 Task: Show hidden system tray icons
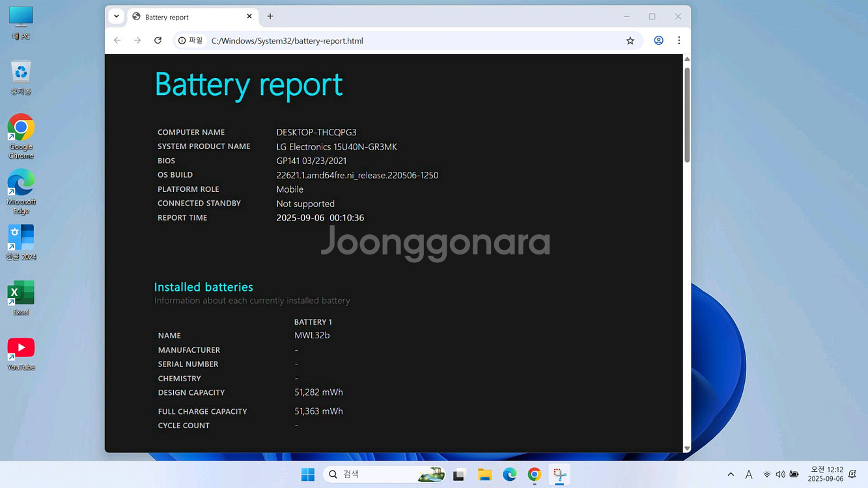tap(731, 474)
